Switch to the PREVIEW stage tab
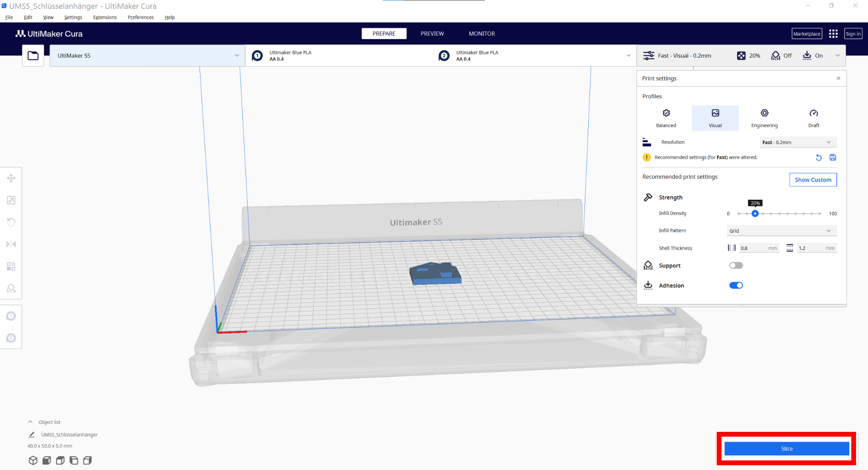Screen dimensions: 868x470 coord(432,33)
